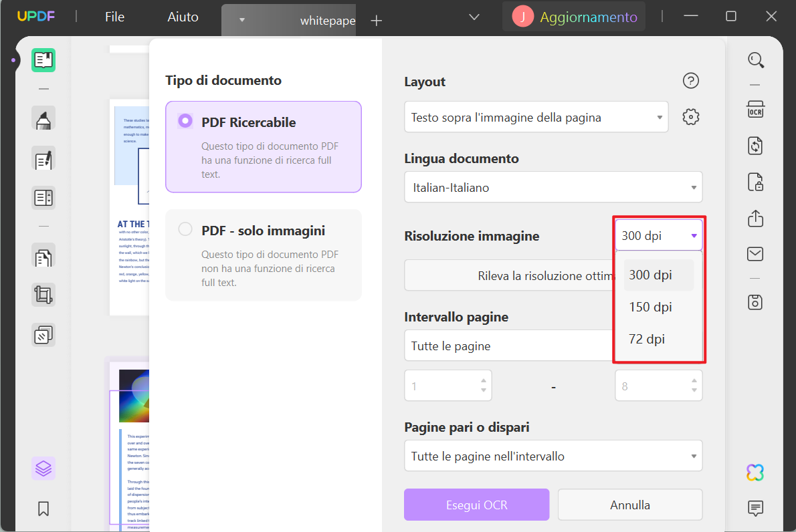The width and height of the screenshot is (796, 532).
Task: Open the File menu
Action: coord(114,17)
